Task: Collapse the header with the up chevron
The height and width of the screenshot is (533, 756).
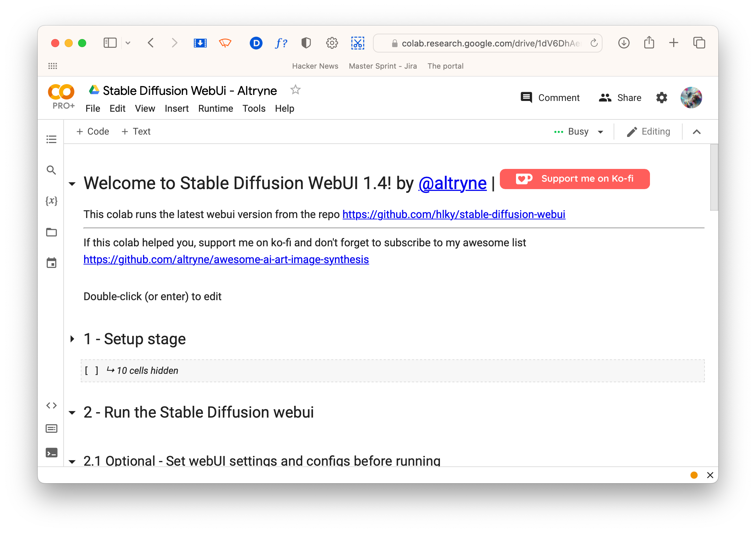Action: click(697, 132)
